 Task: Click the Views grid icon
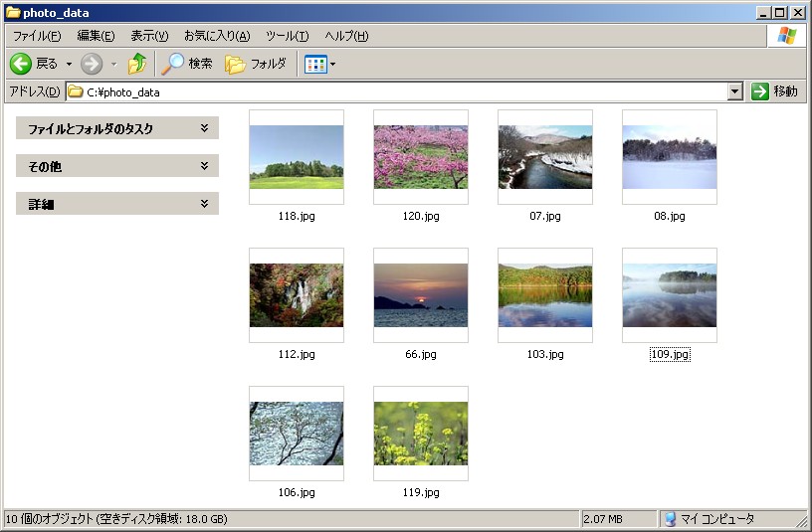pos(315,65)
